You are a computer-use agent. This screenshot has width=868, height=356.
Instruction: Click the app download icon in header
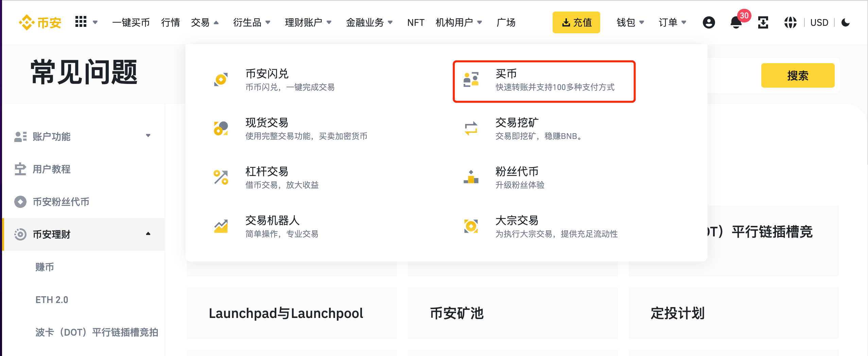coord(763,22)
